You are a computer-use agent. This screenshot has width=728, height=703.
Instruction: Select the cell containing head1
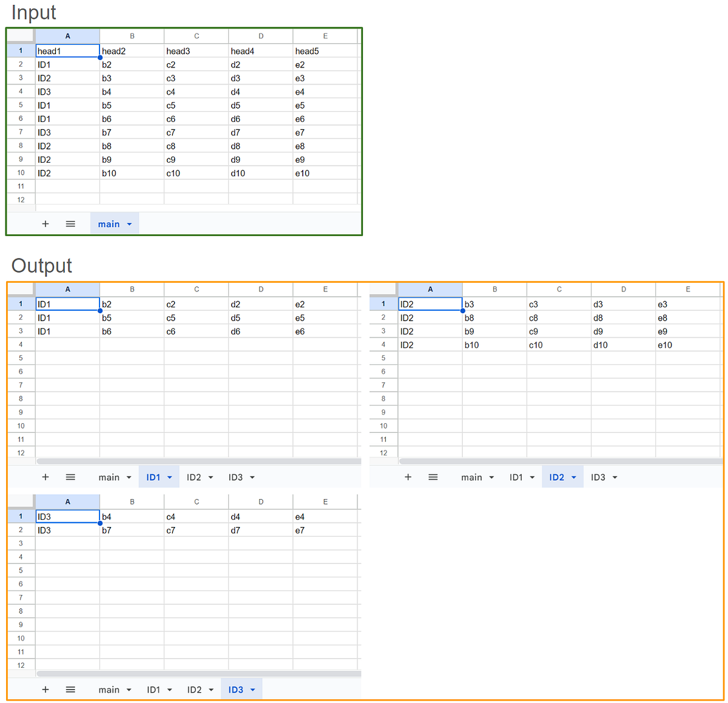tap(67, 51)
